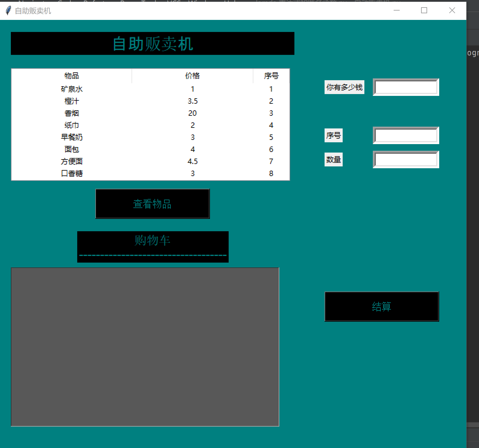
Task: Click serial number 8 of 口香糖
Action: pos(271,173)
